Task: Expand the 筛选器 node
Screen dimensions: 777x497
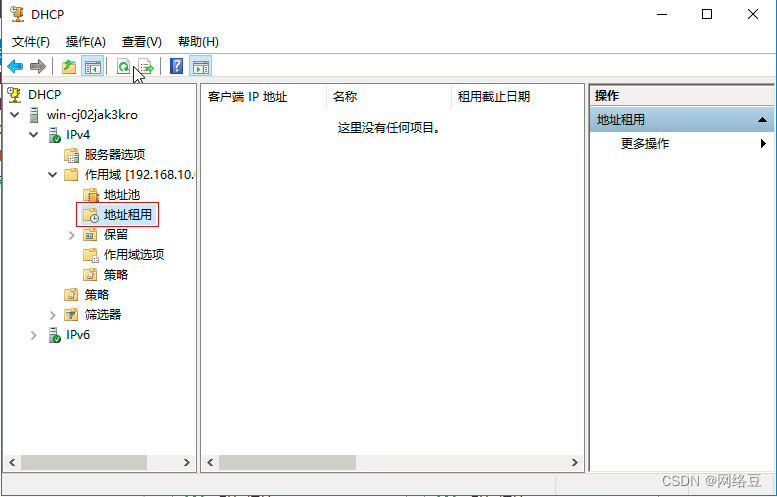Action: pyautogui.click(x=53, y=315)
